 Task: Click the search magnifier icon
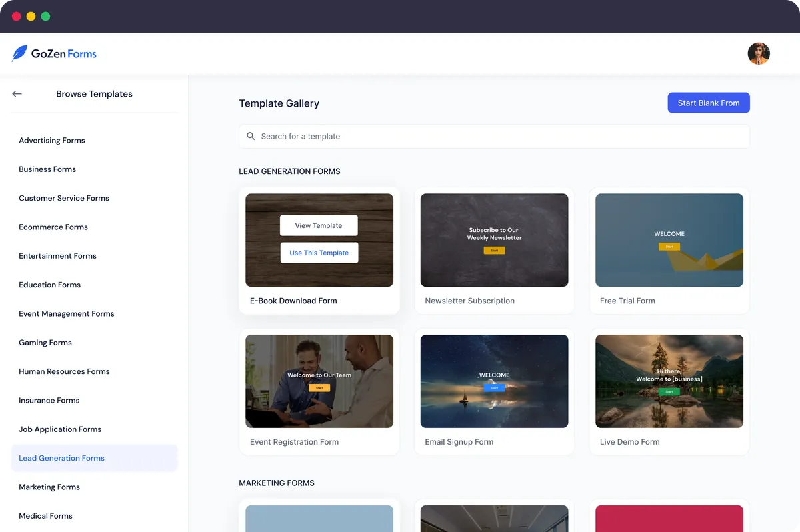[251, 136]
